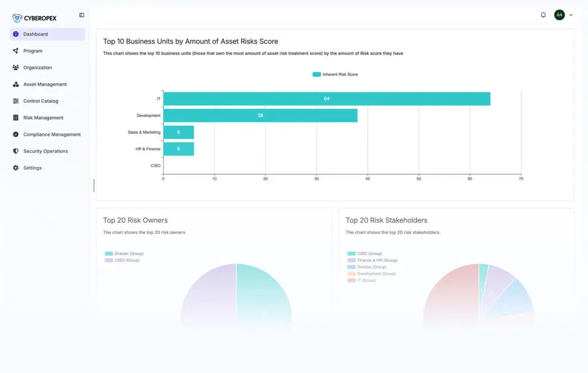Click the Security Operations shield icon
Screen dimensions: 588x373
click(16, 151)
